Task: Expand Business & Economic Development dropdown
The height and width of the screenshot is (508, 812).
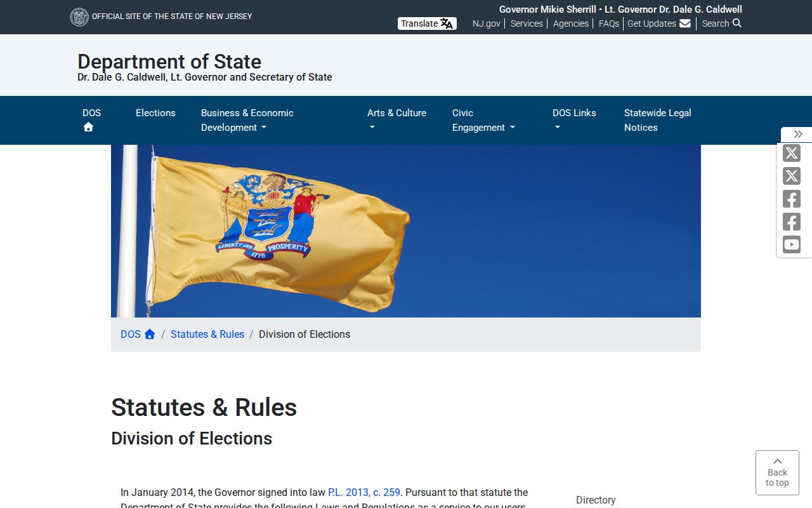Action: [247, 120]
